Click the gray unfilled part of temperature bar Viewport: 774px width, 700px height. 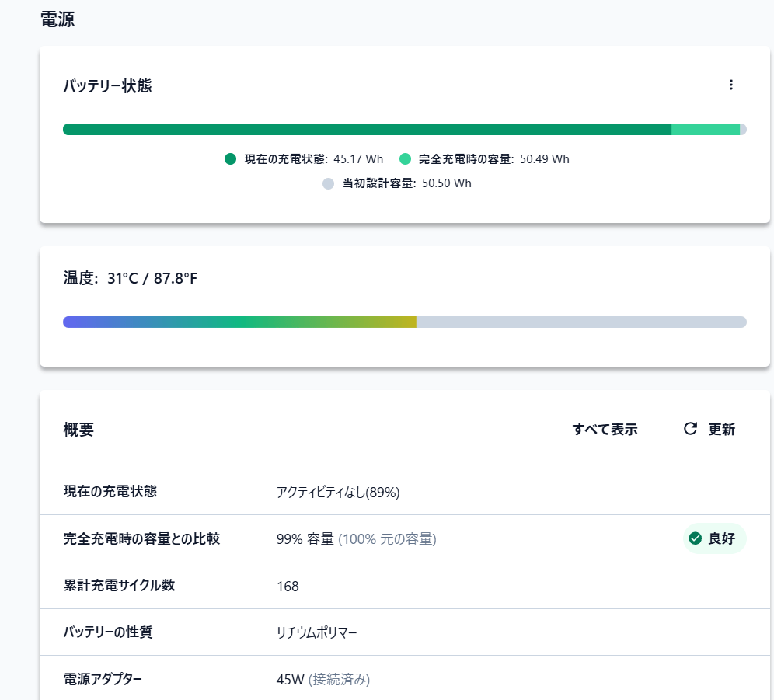[581, 322]
